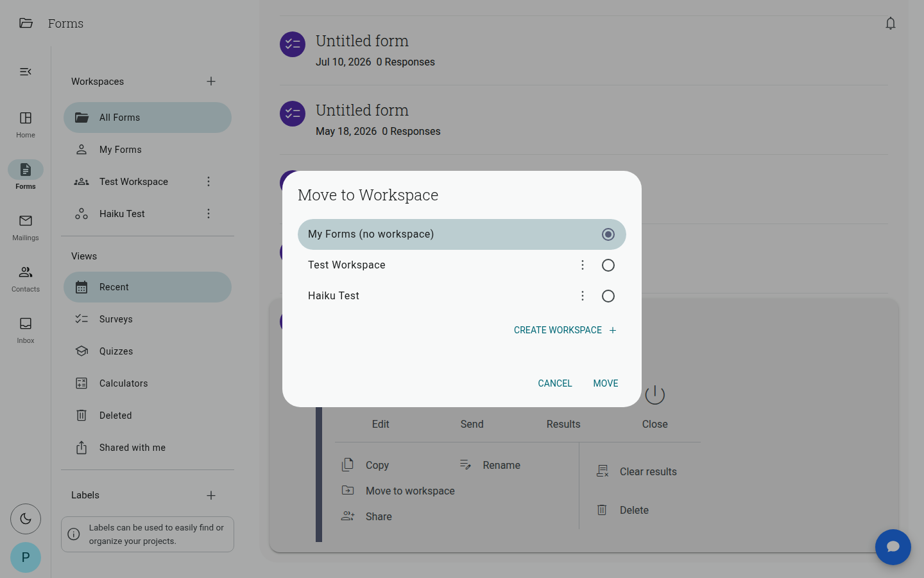
Task: Open the folder icon next to Forms title
Action: click(x=26, y=23)
